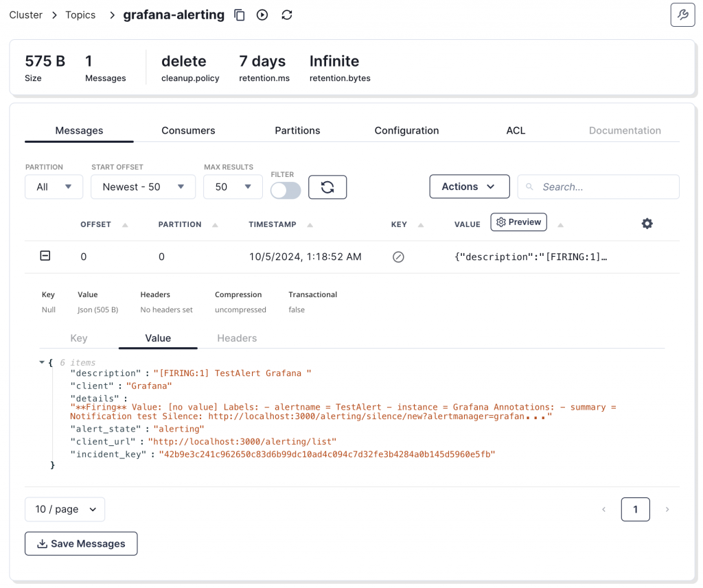Click the refresh messages button beside Filter
Viewport: 703px width, 588px height.
327,187
